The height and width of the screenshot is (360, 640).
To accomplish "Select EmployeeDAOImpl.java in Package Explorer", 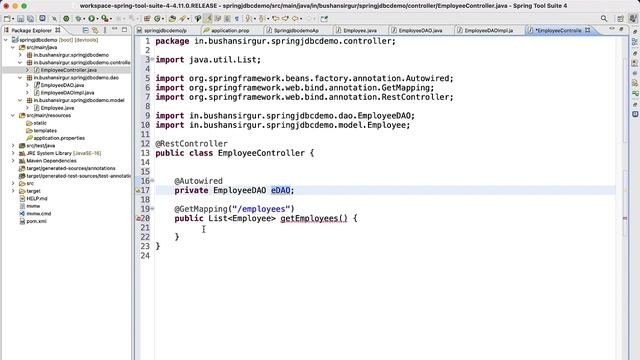I will tap(67, 93).
